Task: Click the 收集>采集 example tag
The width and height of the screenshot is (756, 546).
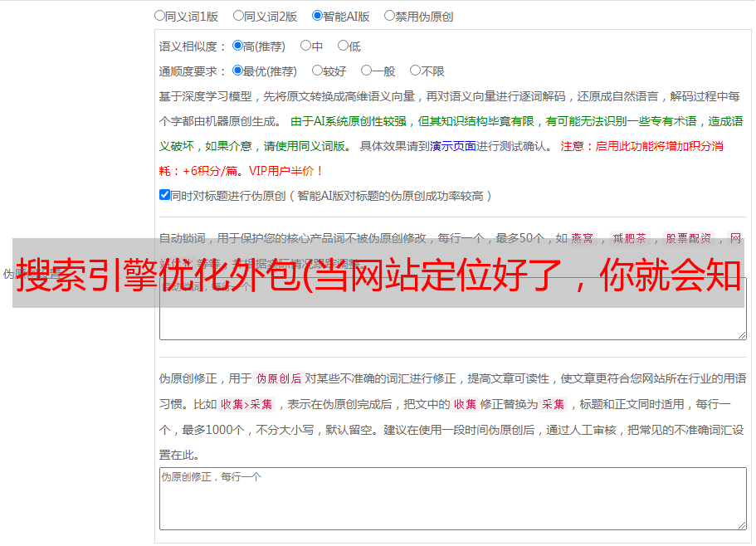Action: coord(246,404)
